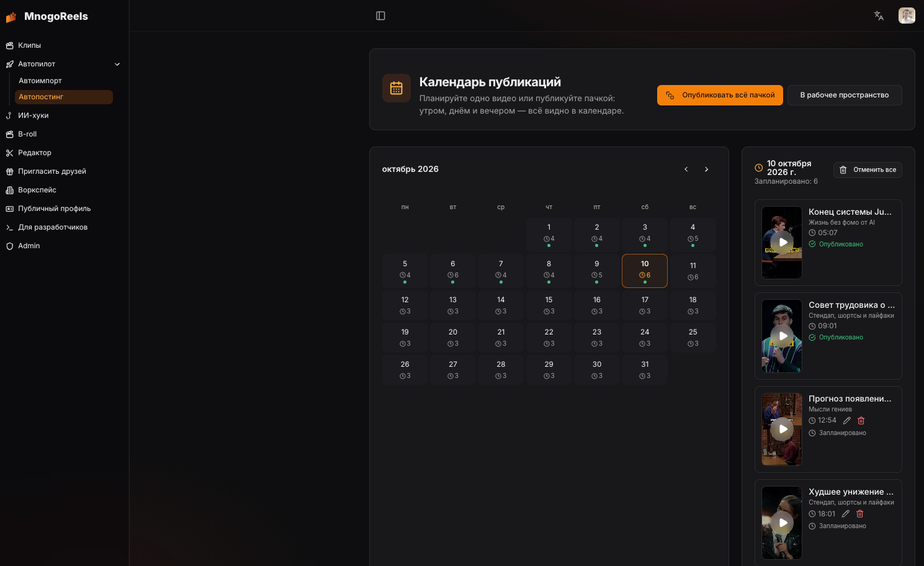The image size is (924, 566).
Task: Open ИИ-хуки section
Action: [65, 115]
